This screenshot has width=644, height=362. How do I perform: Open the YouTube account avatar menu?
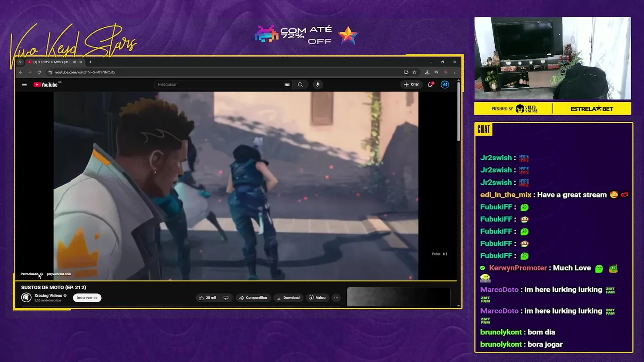(445, 84)
